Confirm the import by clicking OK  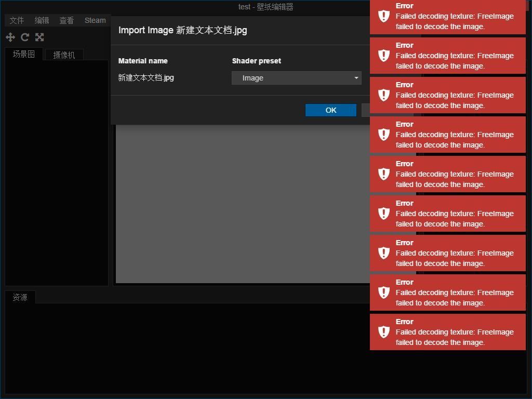[x=330, y=110]
